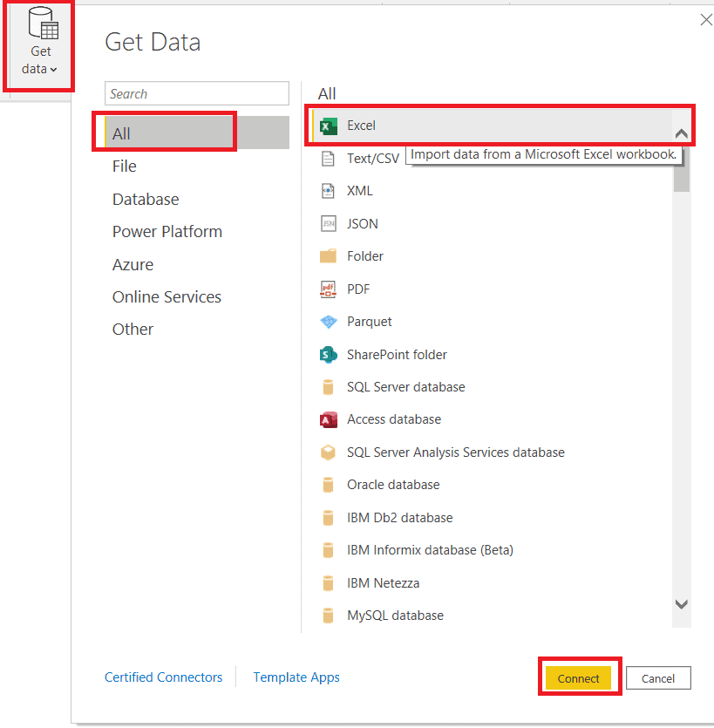
Task: Choose the PDF connector icon
Action: click(329, 289)
